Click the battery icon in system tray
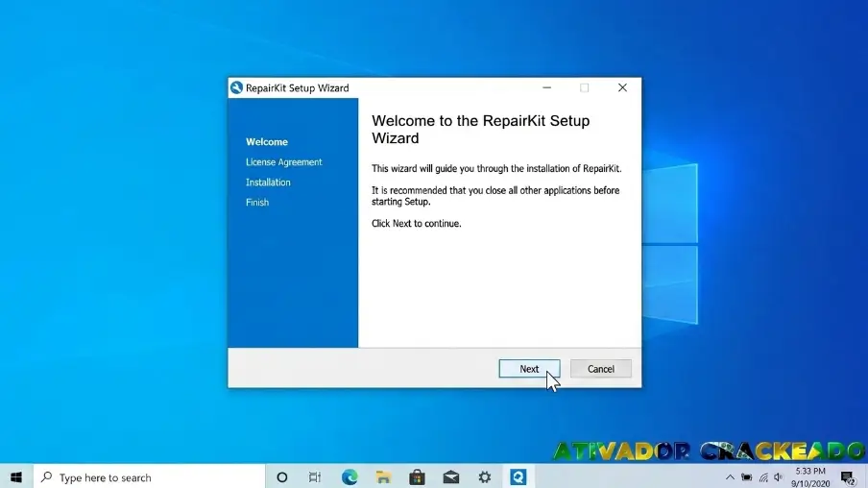Image resolution: width=868 pixels, height=488 pixels. (747, 476)
